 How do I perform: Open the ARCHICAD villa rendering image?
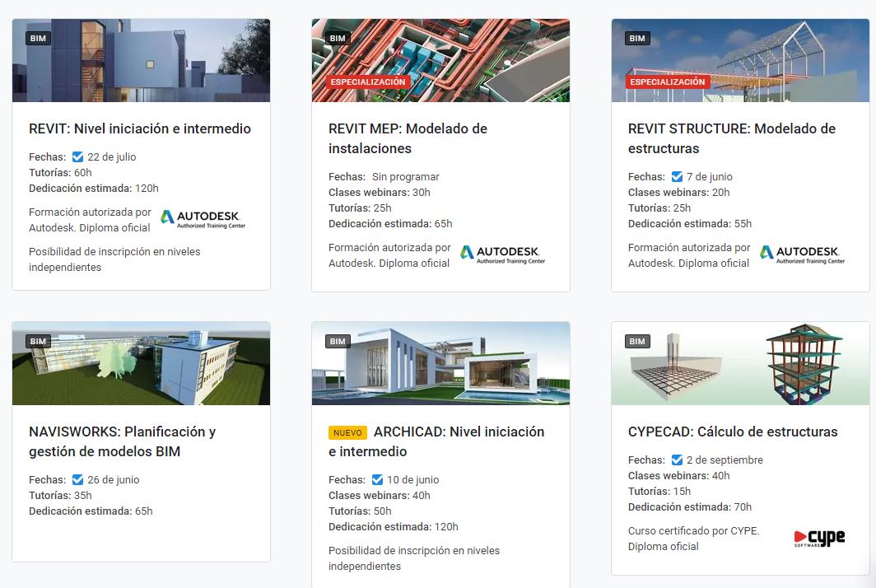click(x=440, y=363)
